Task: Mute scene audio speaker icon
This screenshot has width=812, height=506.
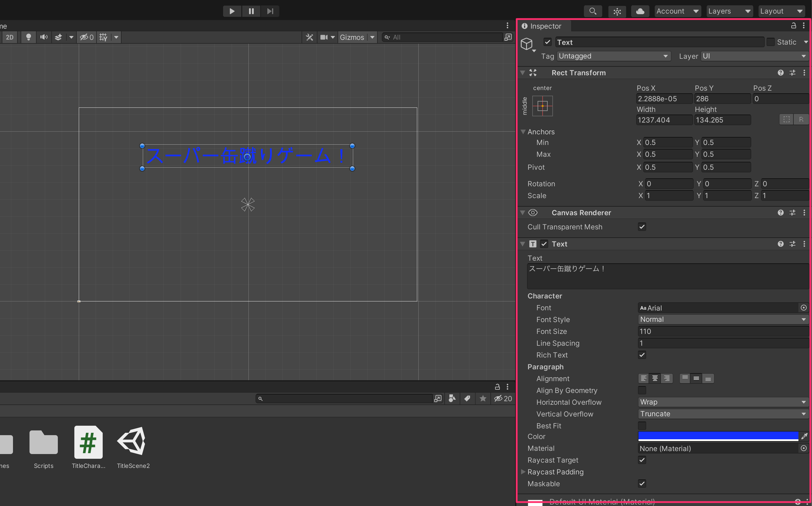Action: [44, 37]
